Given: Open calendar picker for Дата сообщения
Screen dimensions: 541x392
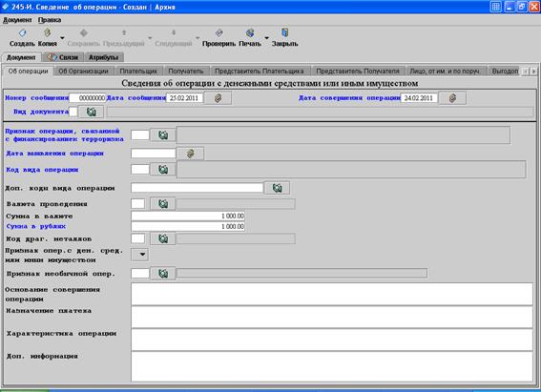Looking at the screenshot, I should (218, 98).
